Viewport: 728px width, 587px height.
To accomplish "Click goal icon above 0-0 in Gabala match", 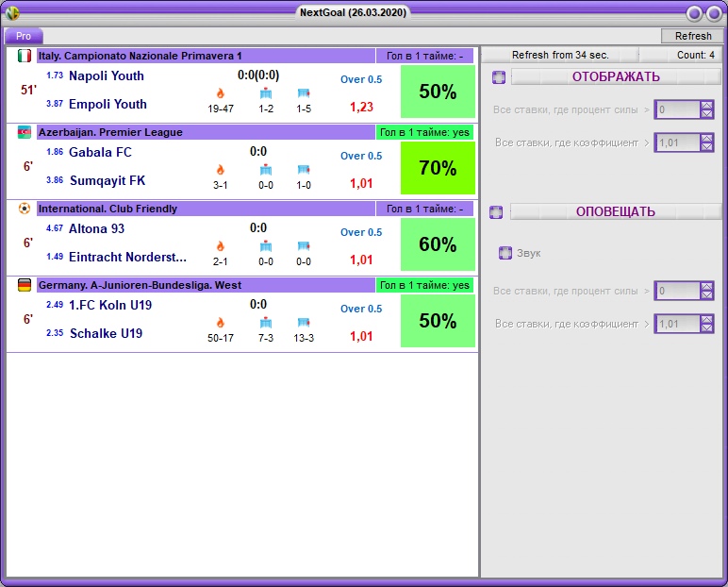I will coord(266,170).
